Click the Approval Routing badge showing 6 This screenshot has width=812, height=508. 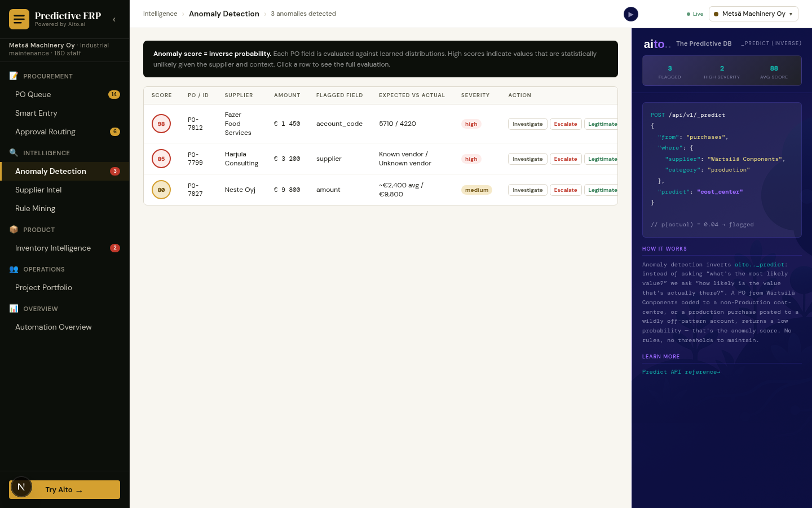(x=115, y=132)
